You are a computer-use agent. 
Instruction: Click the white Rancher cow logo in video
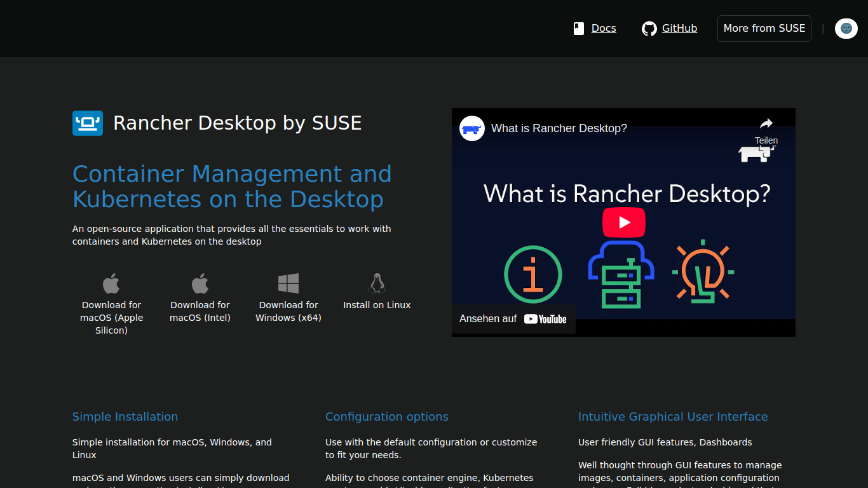(757, 153)
